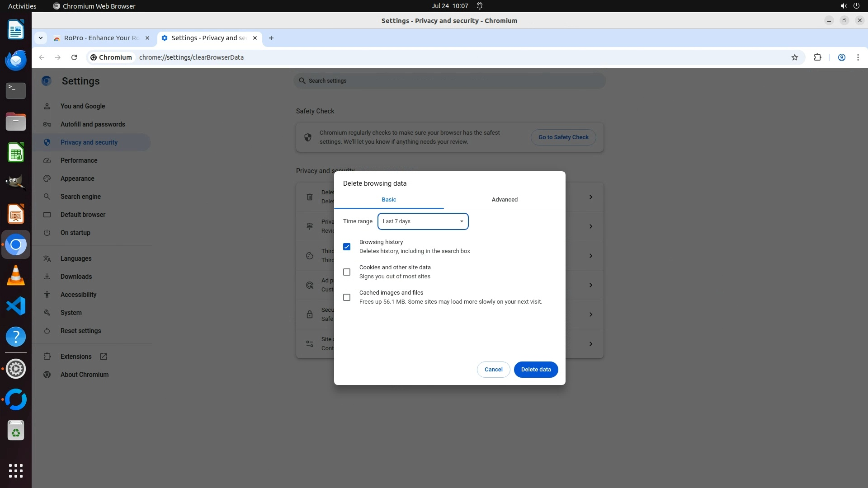The image size is (868, 488).
Task: Open the tab search dropdown arrow
Action: click(x=41, y=38)
